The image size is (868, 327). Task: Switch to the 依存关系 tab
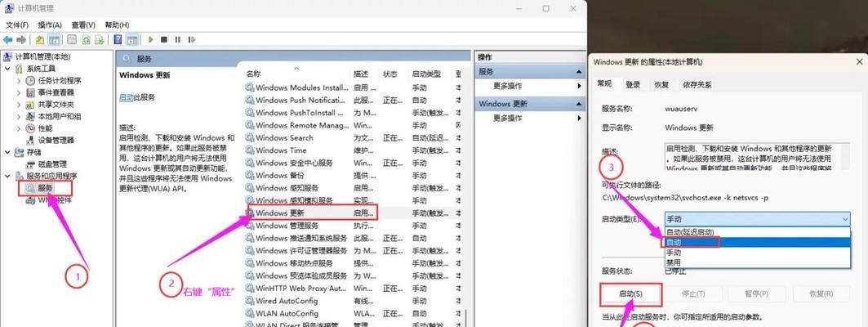697,85
